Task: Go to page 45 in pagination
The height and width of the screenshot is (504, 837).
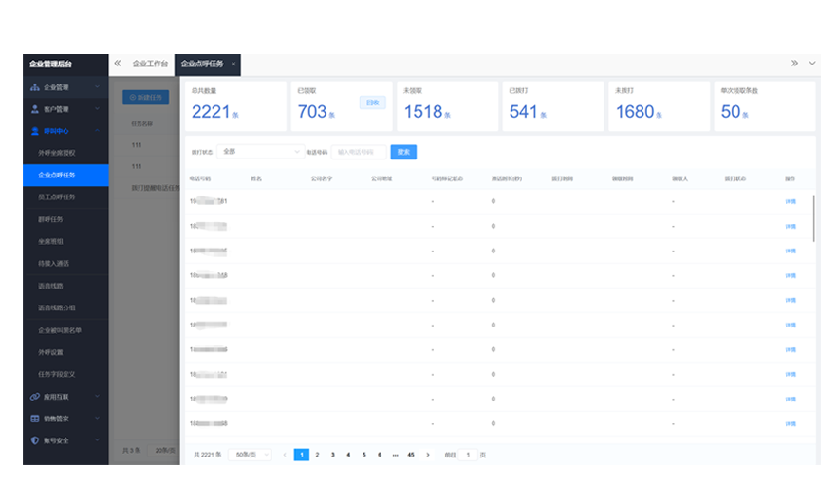Action: tap(411, 456)
